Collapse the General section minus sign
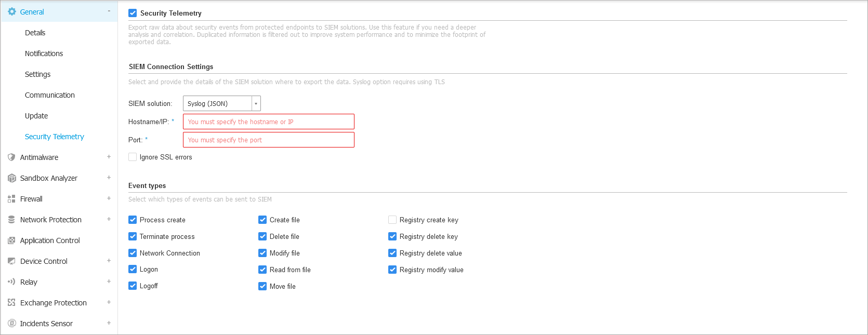The image size is (868, 335). pos(109,11)
